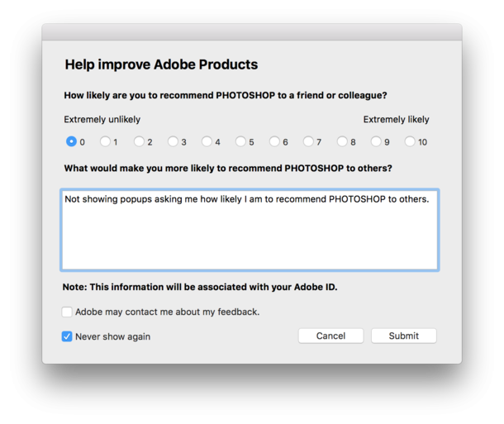Select rating 9 radio button

(x=376, y=141)
